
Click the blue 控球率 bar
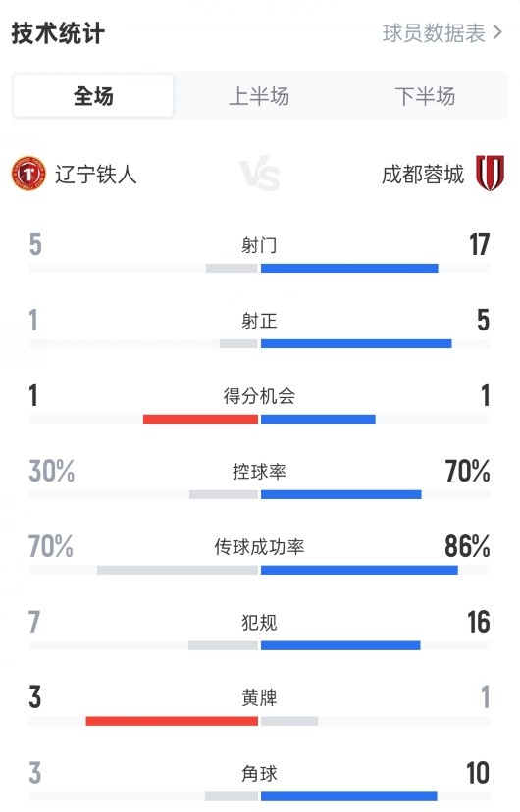[x=341, y=494]
